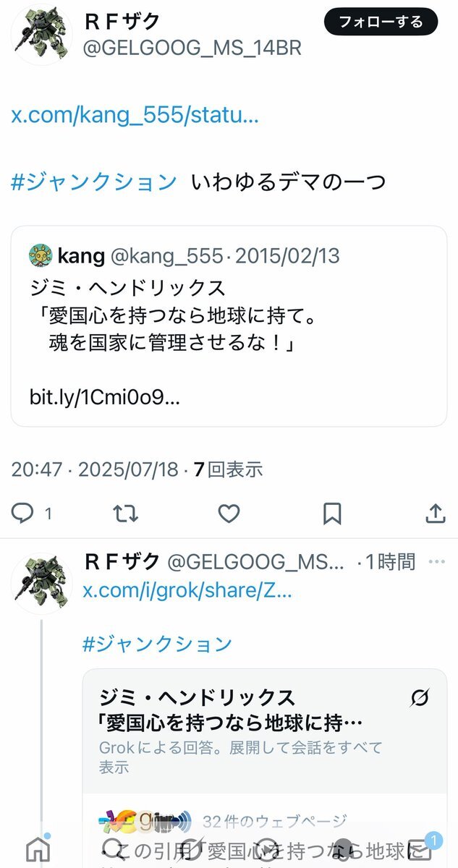
Task: Open the quoted kang tweet card
Action: [x=229, y=326]
